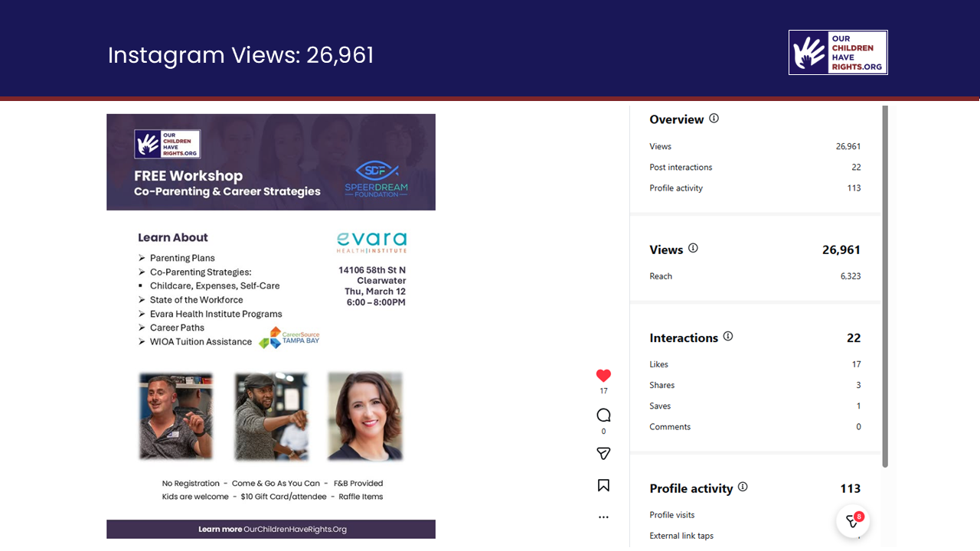
Task: Save post with the bookmark icon
Action: (x=603, y=485)
